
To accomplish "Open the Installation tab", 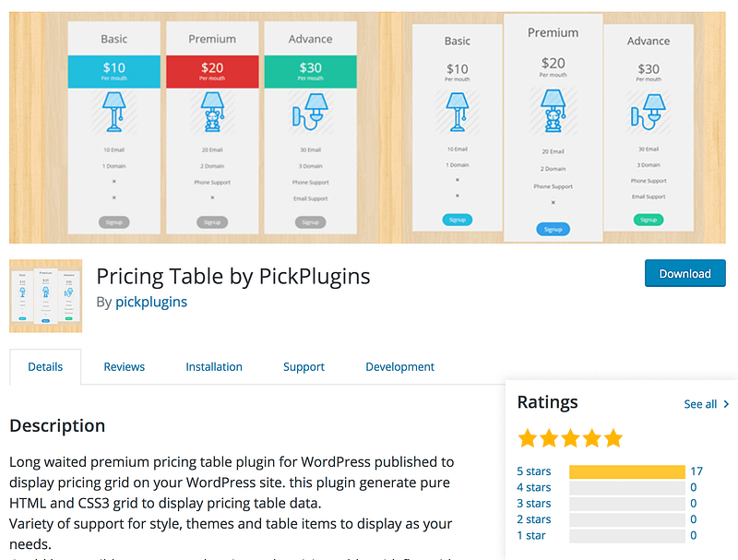I will click(x=213, y=366).
